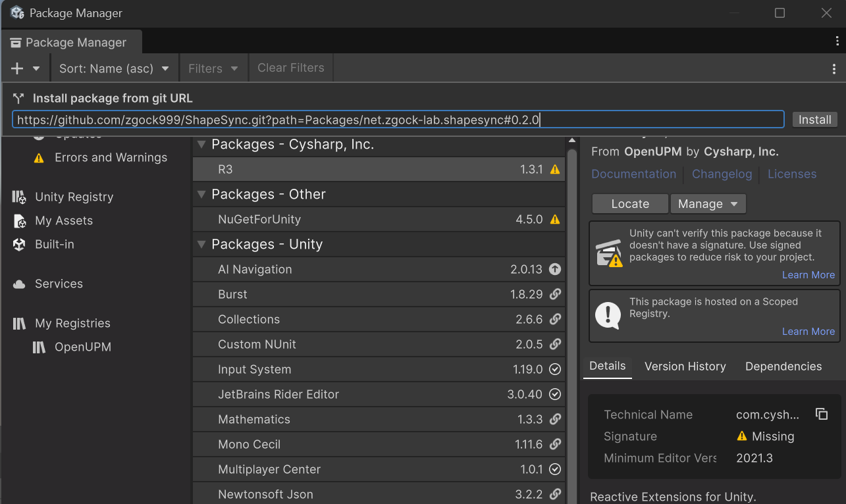This screenshot has height=504, width=846.
Task: Click the Collections dependency link icon
Action: click(x=555, y=319)
